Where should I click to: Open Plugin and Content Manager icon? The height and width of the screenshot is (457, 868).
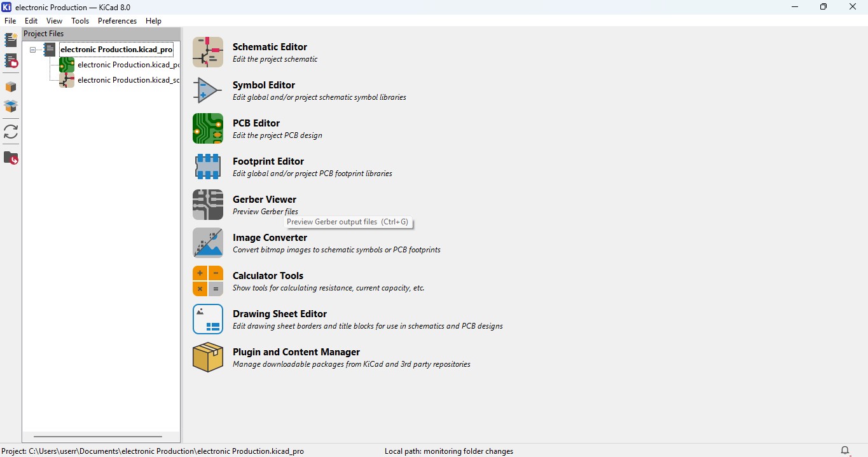tap(208, 357)
